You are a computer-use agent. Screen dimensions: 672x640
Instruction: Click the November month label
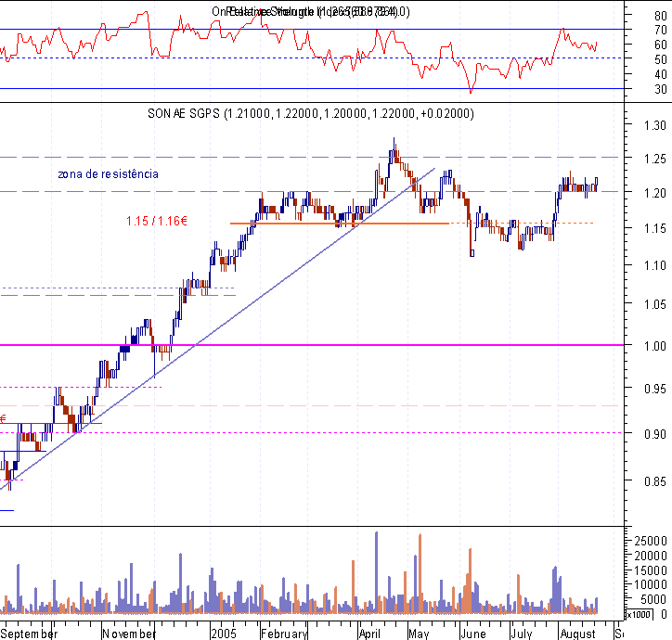129,634
